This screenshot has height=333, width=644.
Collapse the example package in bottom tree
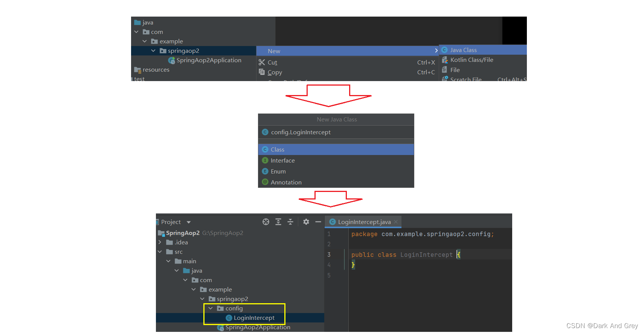[194, 289]
